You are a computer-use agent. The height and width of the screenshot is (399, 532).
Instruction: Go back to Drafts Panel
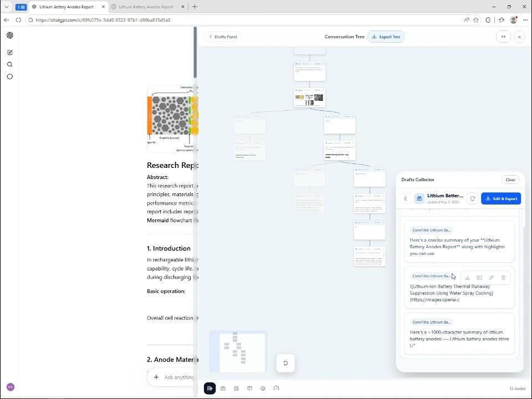(x=223, y=37)
